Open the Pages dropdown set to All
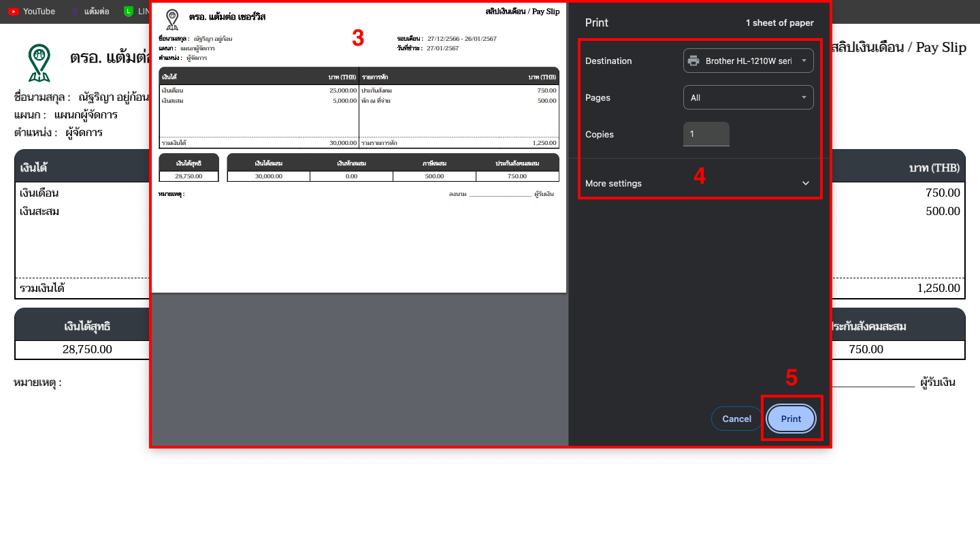Viewport: 980px width, 554px height. tap(748, 97)
